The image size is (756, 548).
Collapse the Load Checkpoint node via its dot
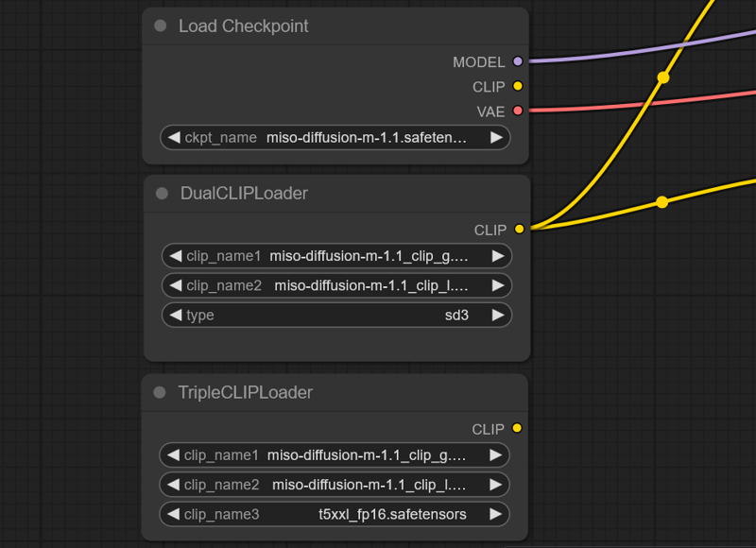click(x=161, y=26)
